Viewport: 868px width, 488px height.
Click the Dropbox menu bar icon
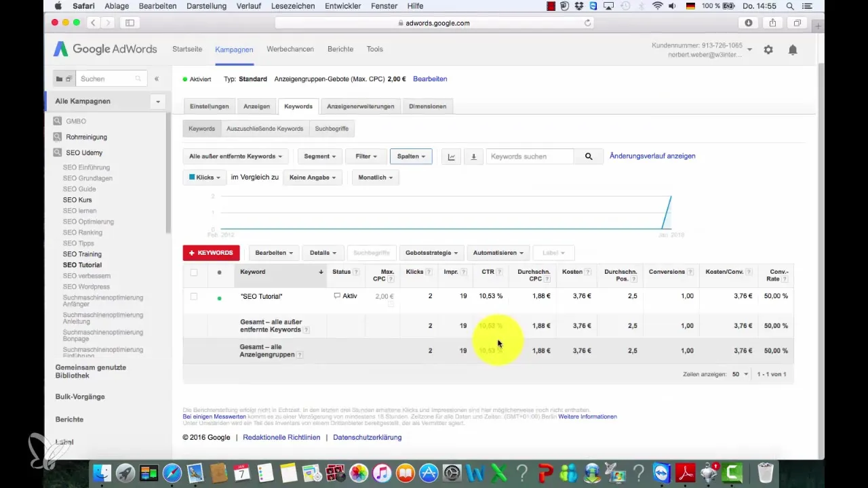(580, 6)
